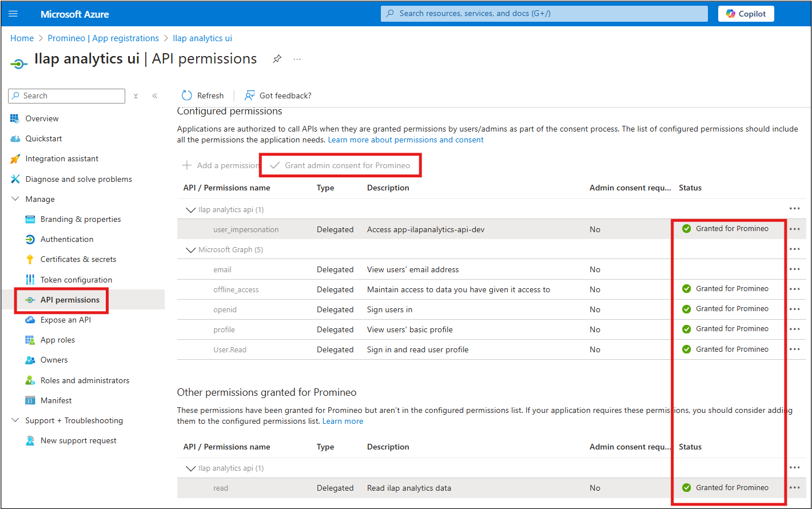Click Admin consent column header in Configured permissions
The height and width of the screenshot is (509, 812).
(630, 188)
